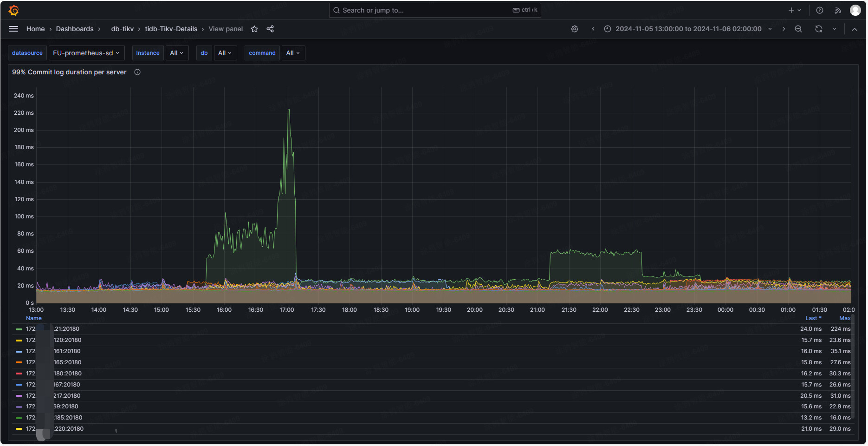Click the 161:20180 series color swatch
The height and width of the screenshot is (446, 868).
coord(19,351)
